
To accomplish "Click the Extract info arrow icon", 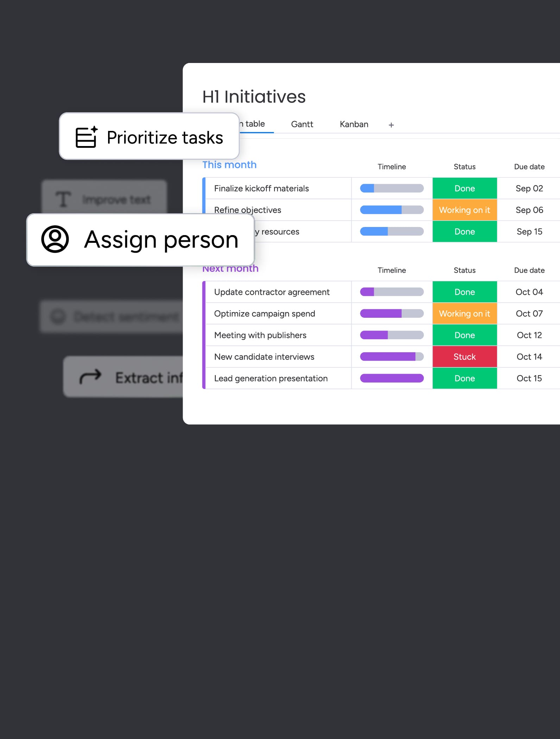I will [90, 377].
